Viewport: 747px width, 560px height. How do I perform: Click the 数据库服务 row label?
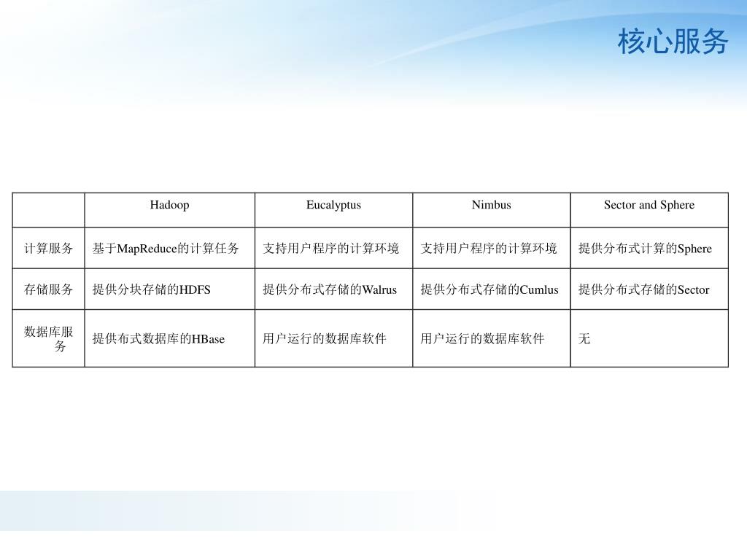[x=48, y=338]
